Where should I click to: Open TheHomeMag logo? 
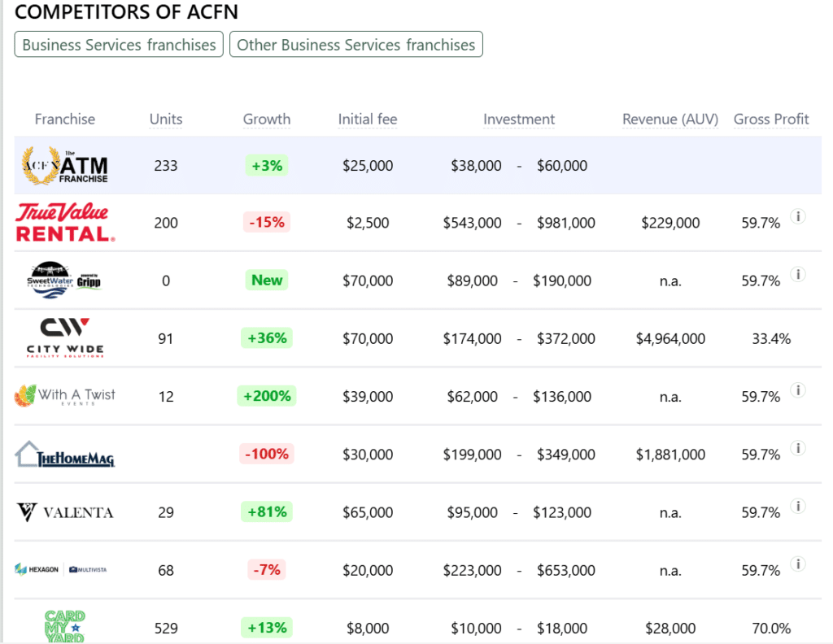(65, 455)
